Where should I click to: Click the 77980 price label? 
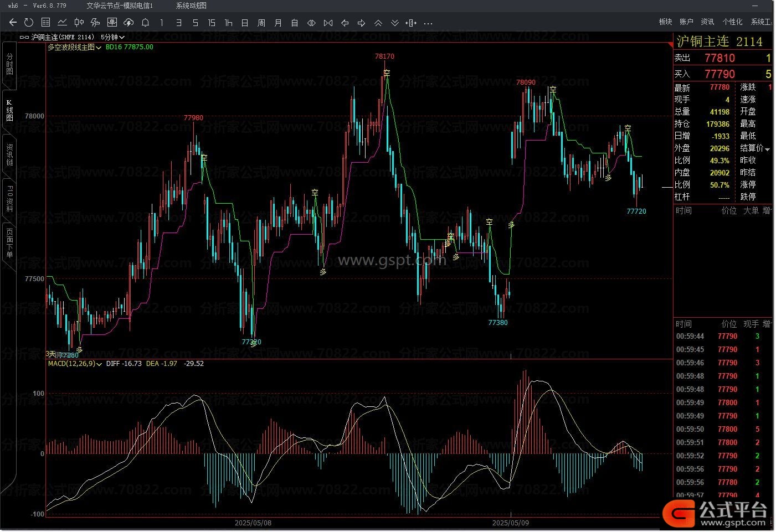point(193,118)
